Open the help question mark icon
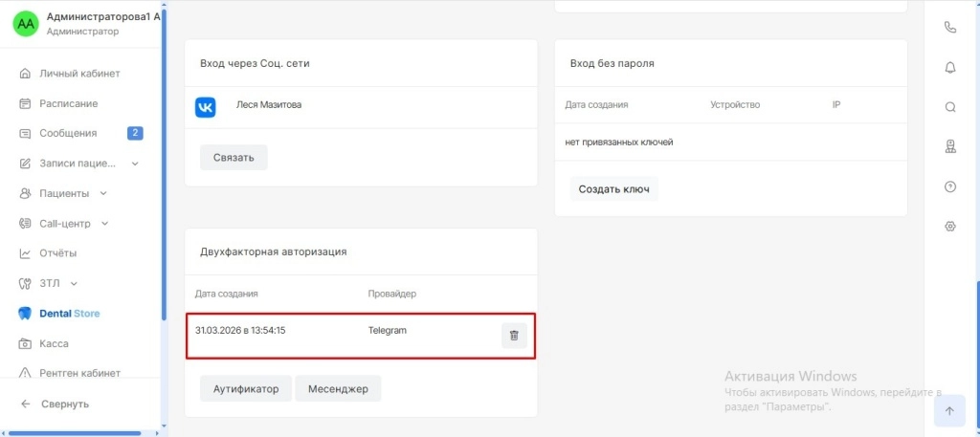This screenshot has width=980, height=437. click(950, 186)
